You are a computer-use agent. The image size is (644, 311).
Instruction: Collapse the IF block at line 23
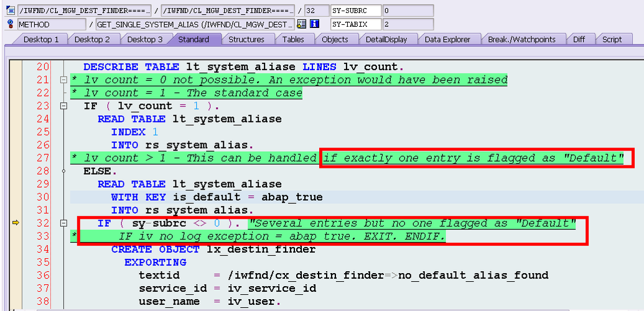point(63,106)
